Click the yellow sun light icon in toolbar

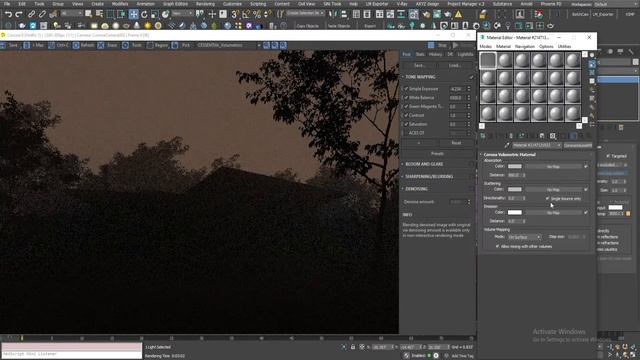coord(147,26)
